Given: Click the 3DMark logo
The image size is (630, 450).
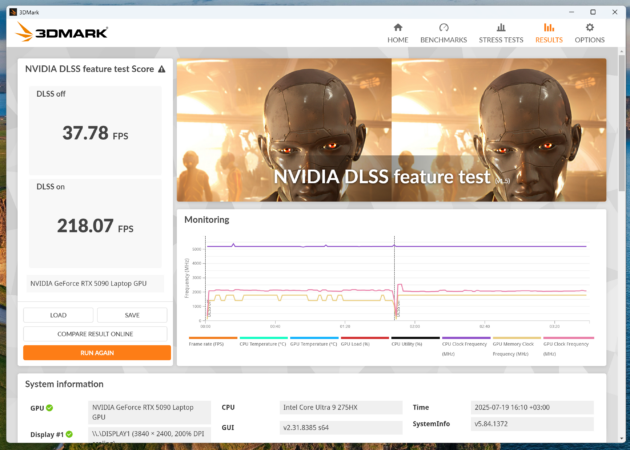Looking at the screenshot, I should [61, 32].
